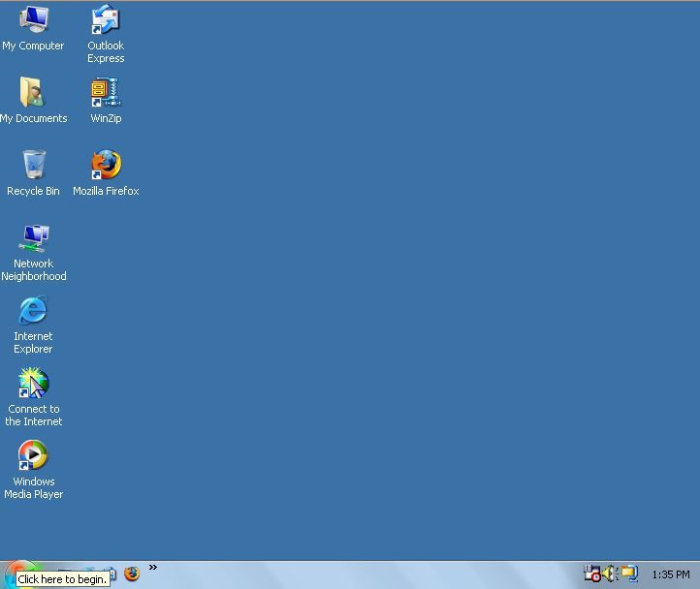700x589 pixels.
Task: Select the Windows Media Player icon
Action: (x=33, y=456)
